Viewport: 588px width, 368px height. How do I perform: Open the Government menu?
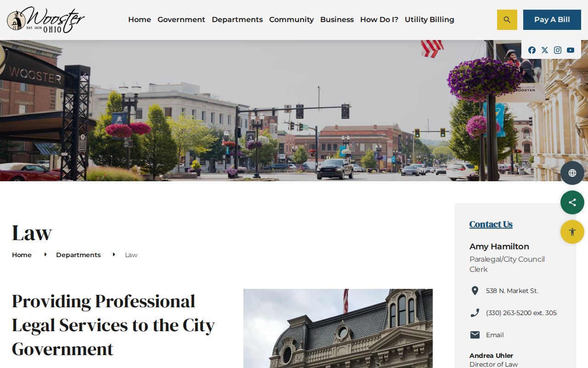pos(181,20)
